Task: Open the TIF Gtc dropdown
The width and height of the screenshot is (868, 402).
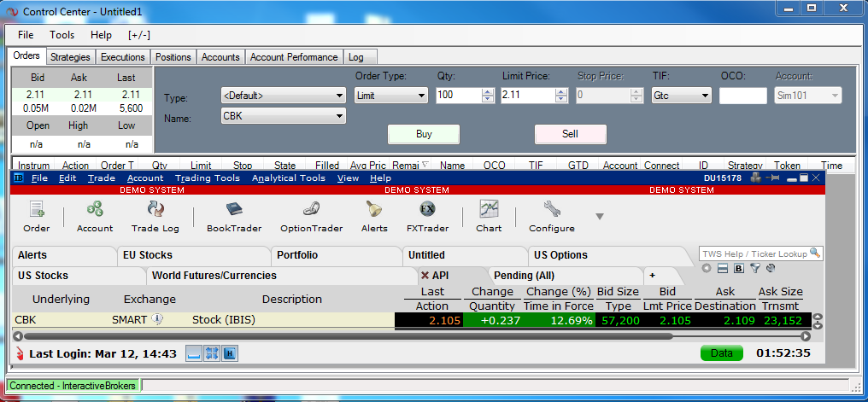Action: pyautogui.click(x=682, y=95)
